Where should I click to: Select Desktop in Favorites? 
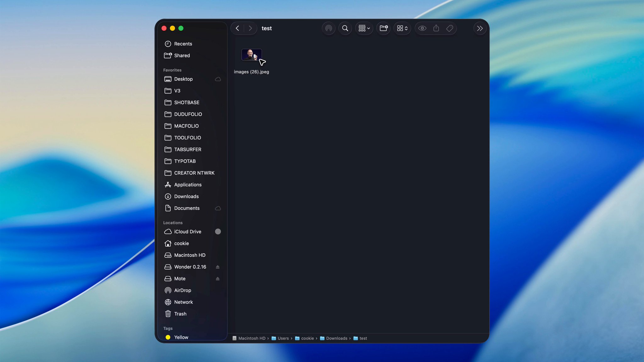(x=192, y=79)
